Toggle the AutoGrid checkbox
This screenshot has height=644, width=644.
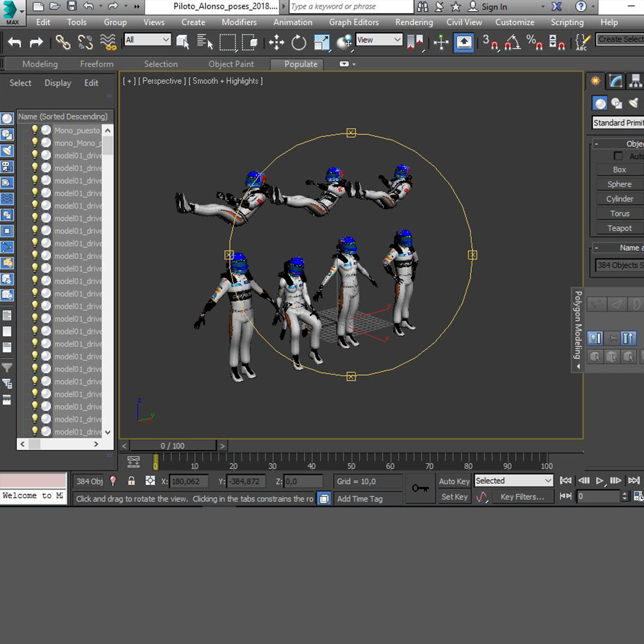pyautogui.click(x=618, y=156)
